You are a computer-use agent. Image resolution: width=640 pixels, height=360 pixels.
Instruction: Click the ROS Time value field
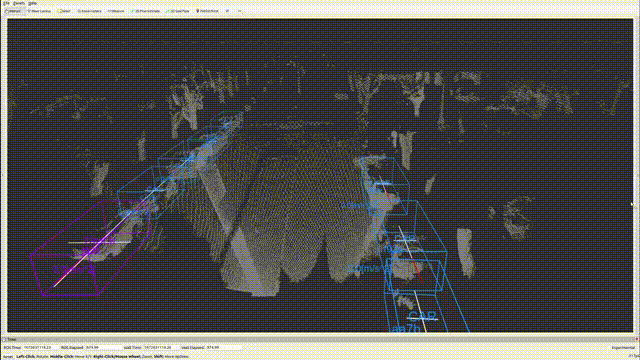point(40,348)
